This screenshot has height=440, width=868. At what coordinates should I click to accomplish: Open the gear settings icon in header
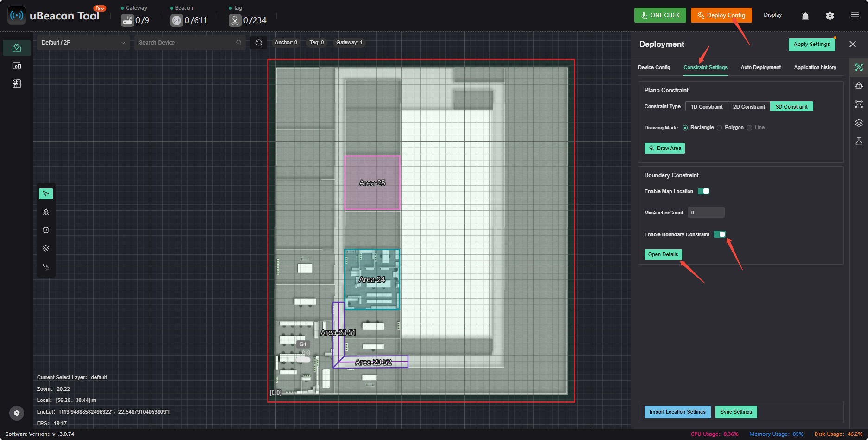830,16
